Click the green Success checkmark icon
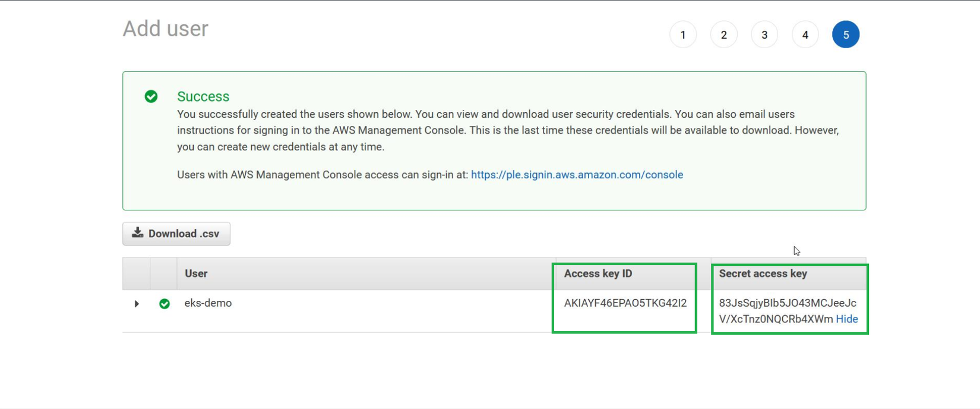The image size is (980, 409). pyautogui.click(x=151, y=96)
